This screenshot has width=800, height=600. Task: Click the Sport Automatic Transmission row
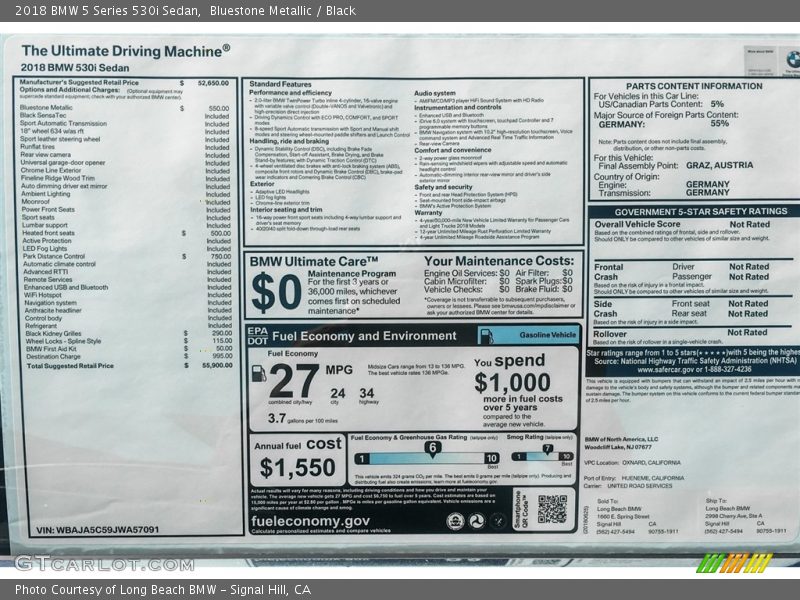[124, 123]
